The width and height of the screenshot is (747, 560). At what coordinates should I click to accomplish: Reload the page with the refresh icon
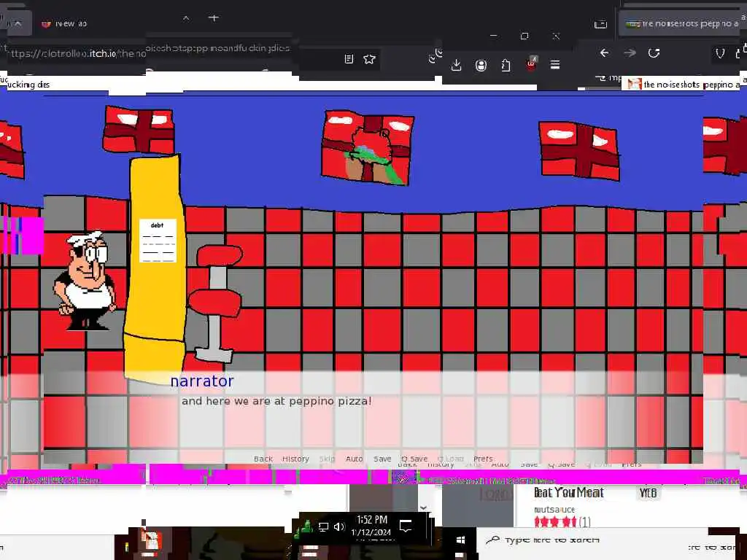[x=654, y=52]
